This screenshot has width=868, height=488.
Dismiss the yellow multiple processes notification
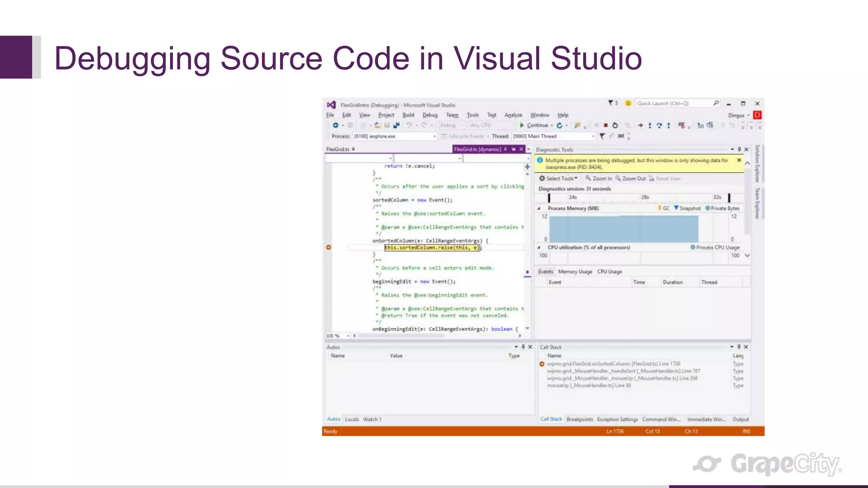point(739,160)
